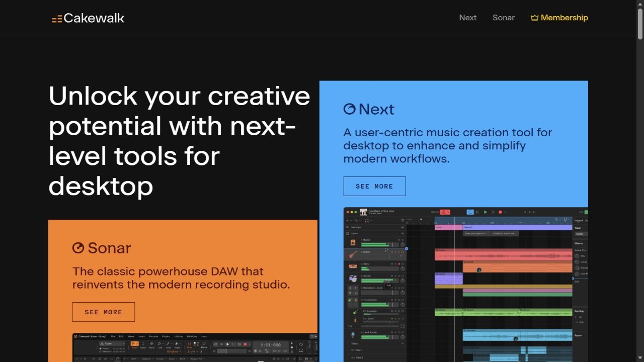Viewport: 644px width, 362px height.
Task: Open the Views menu in the Sonar screenshot
Action: [131, 336]
